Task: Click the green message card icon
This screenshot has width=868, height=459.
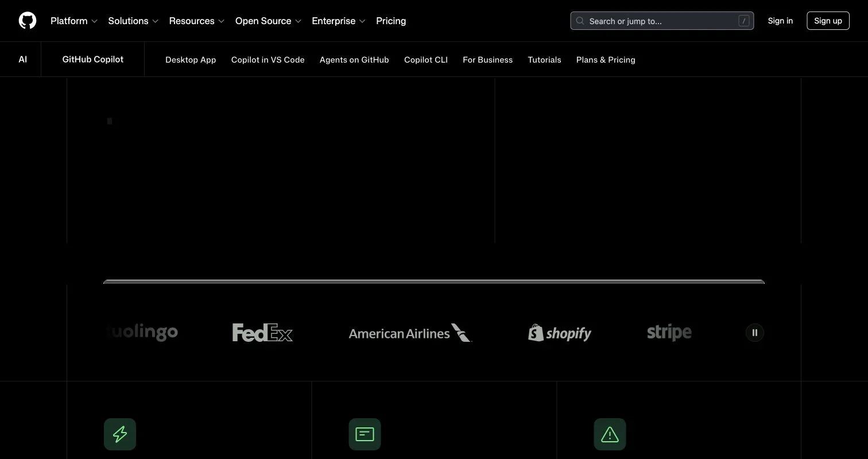Action: (365, 434)
